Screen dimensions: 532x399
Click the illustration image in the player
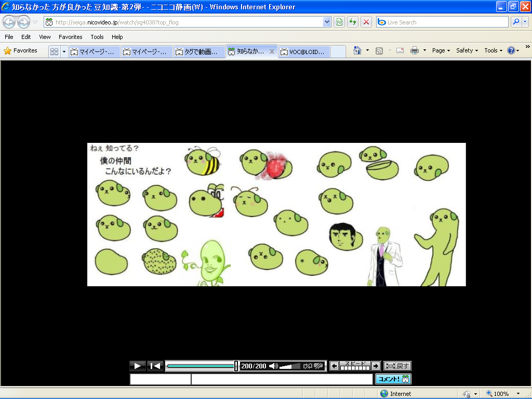coord(276,215)
